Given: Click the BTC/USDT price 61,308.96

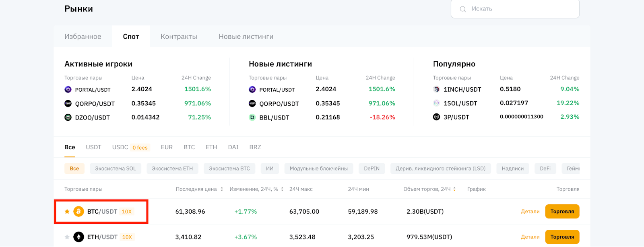Looking at the screenshot, I should pyautogui.click(x=190, y=212).
